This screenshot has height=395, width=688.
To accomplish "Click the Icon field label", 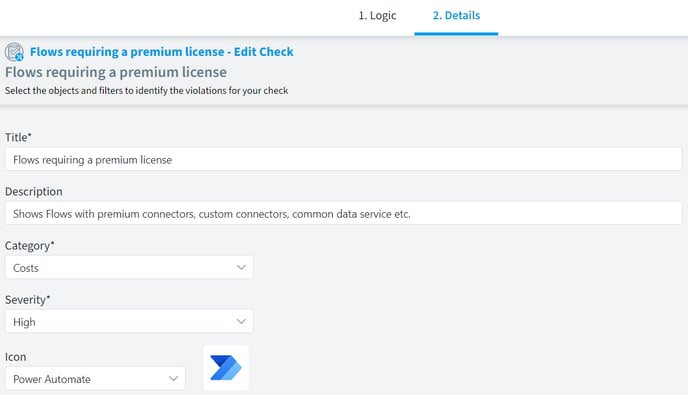I will pos(15,357).
